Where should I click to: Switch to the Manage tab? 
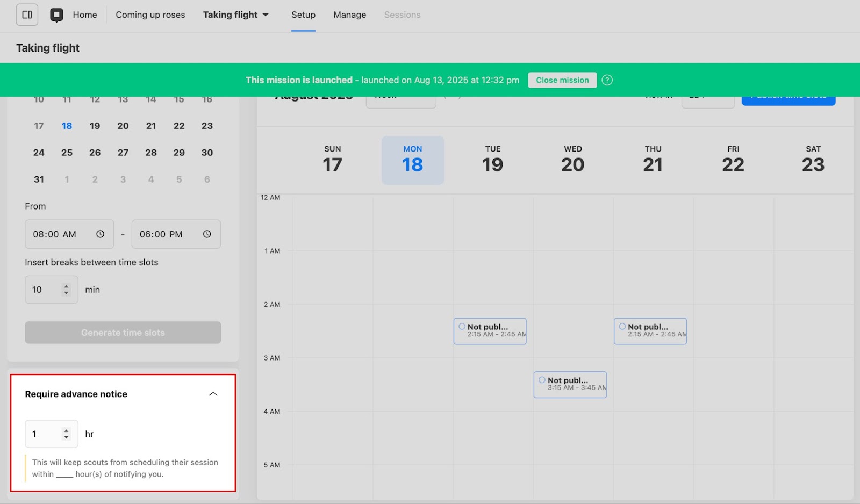pyautogui.click(x=349, y=15)
